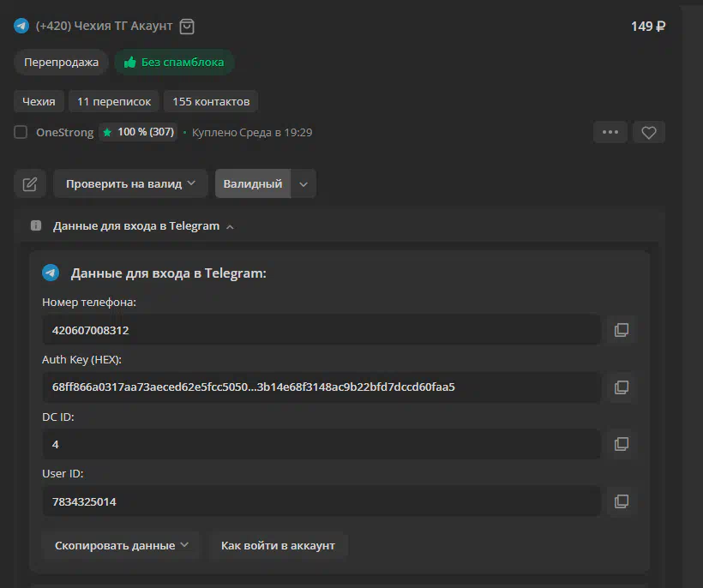
Task: Tick the checkbox next to OneStrong
Action: (21, 132)
